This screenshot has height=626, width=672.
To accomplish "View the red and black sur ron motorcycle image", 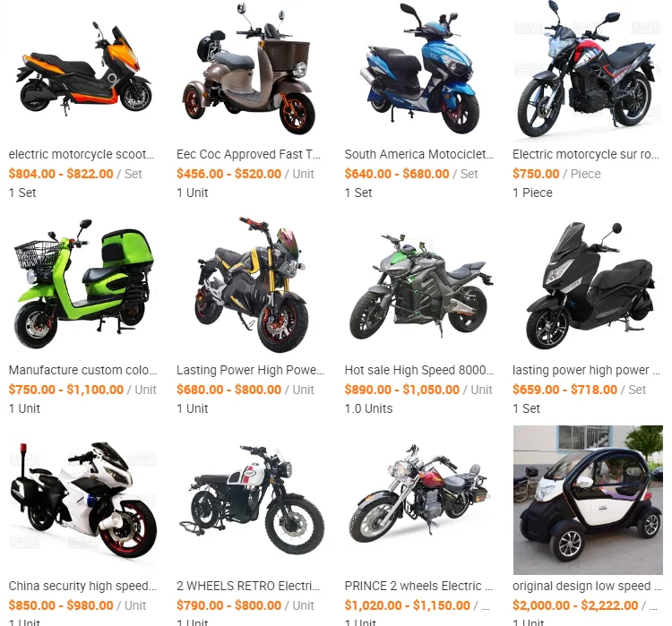I will click(588, 69).
